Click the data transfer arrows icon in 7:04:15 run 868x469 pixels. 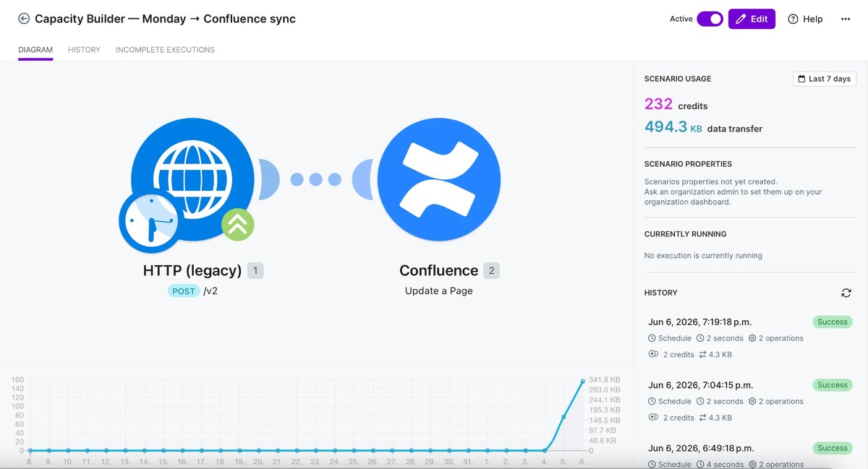pos(703,418)
